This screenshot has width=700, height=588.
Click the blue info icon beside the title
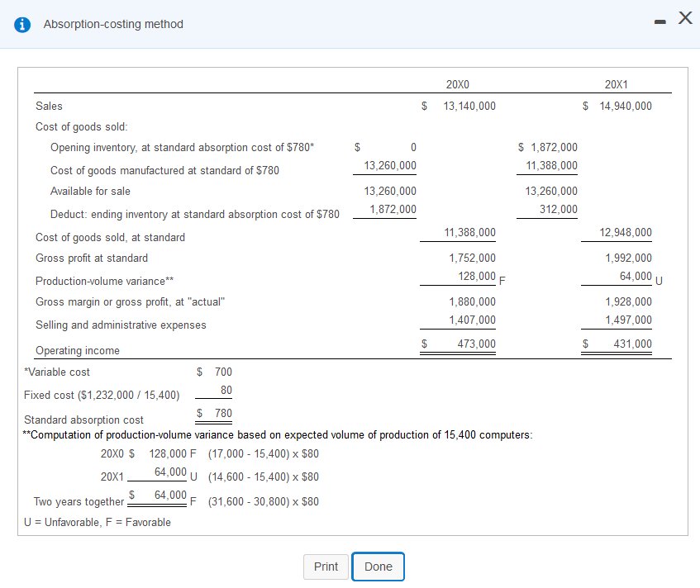(x=21, y=24)
